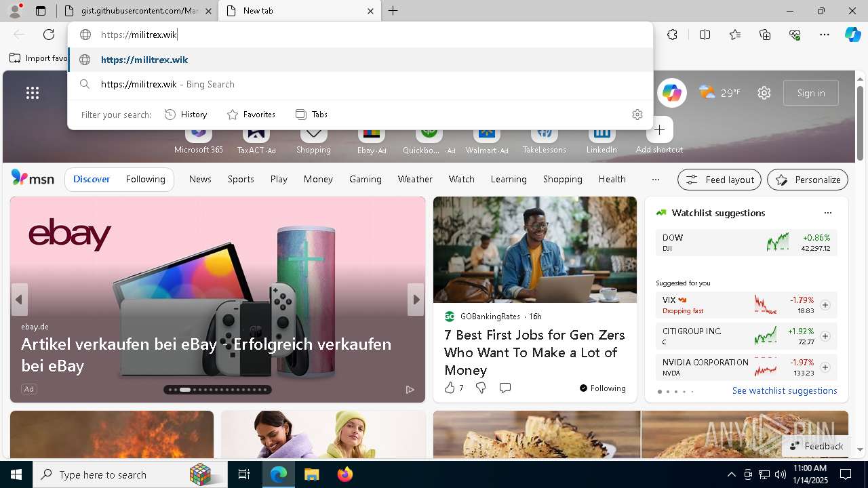
Task: Go to next eBay carousel slide
Action: click(416, 300)
